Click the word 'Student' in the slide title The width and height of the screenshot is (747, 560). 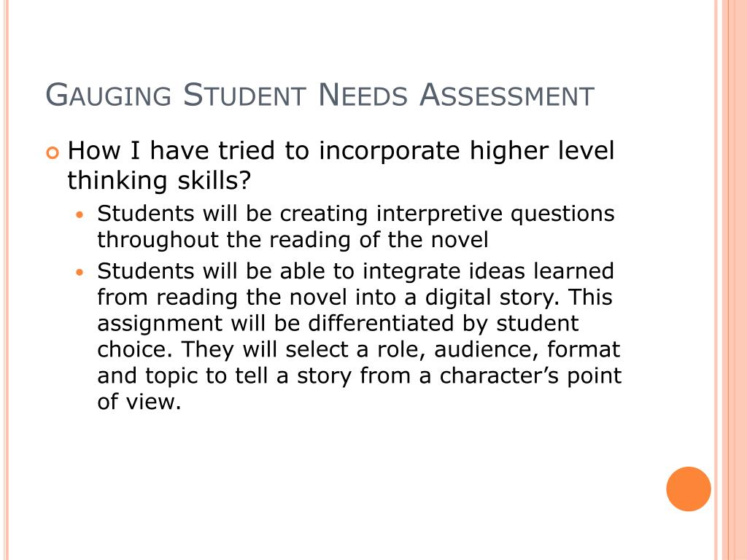click(244, 95)
